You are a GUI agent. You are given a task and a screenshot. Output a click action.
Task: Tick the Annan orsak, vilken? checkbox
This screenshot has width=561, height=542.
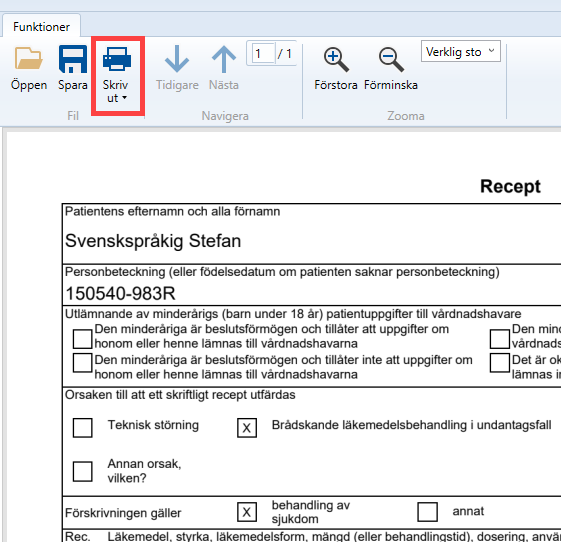(x=83, y=471)
